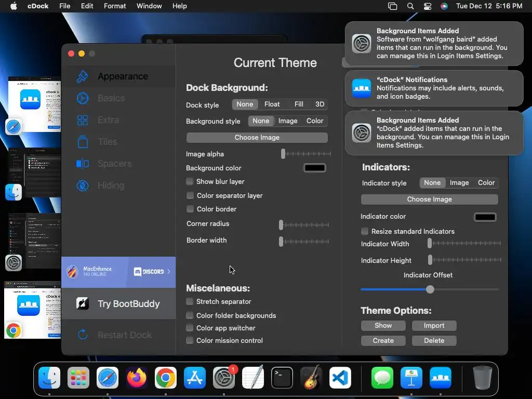
Task: Open Appearance paintbrush icon in sidebar
Action: click(83, 76)
